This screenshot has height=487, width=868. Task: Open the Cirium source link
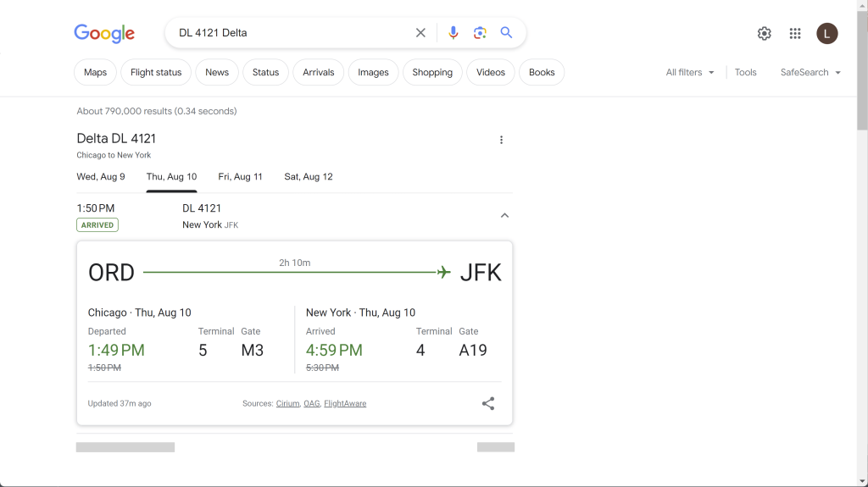[288, 403]
